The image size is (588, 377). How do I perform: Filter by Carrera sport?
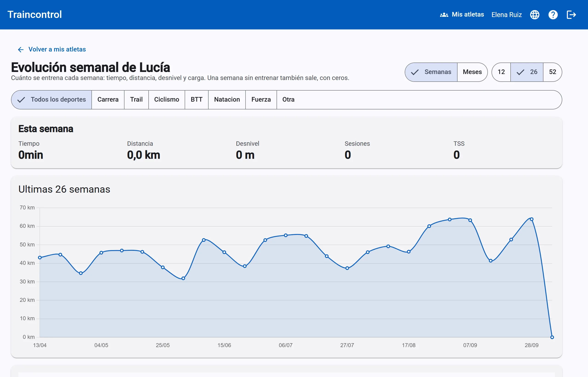click(x=108, y=100)
